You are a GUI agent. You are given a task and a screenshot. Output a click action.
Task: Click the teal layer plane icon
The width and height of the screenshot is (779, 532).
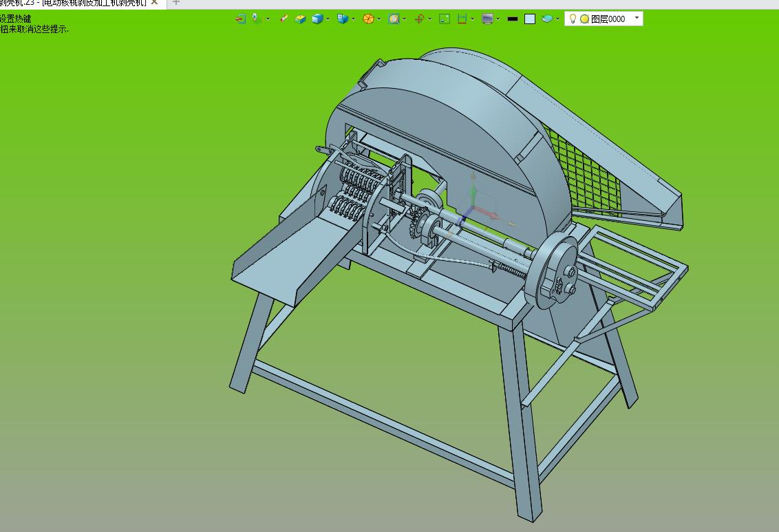[x=547, y=19]
